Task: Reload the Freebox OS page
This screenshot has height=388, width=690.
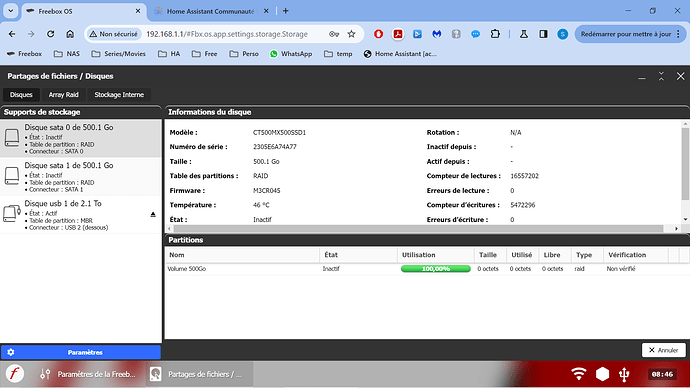Action: (50, 34)
